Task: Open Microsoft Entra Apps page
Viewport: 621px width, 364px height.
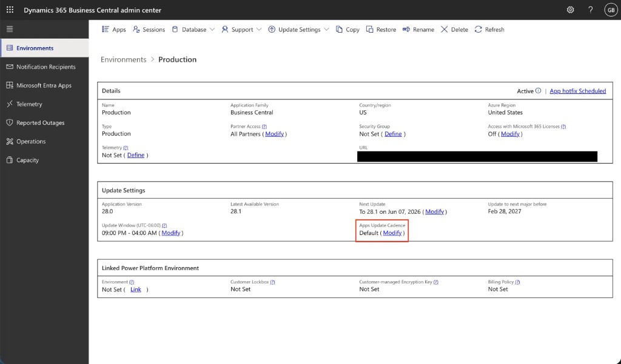Action: (x=45, y=85)
